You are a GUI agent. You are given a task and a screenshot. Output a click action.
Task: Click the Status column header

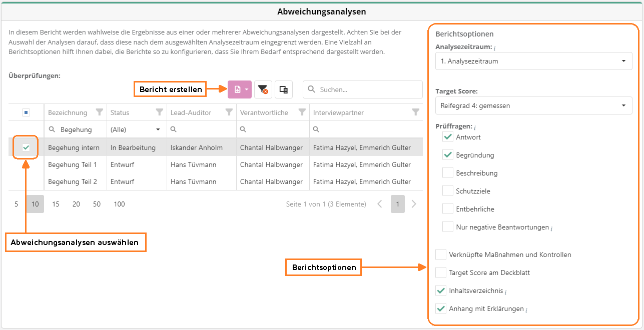(120, 112)
